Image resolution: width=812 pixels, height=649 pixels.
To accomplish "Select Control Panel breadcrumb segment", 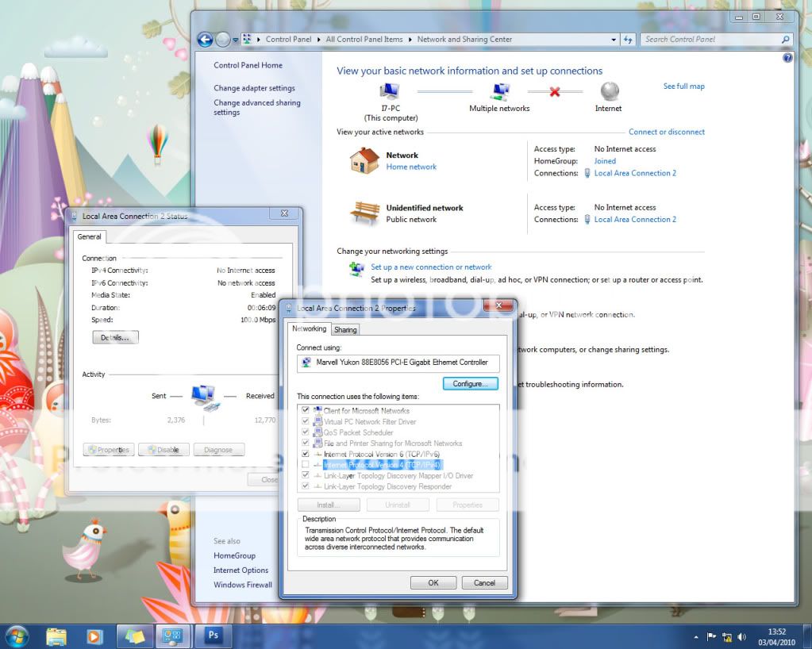I will click(288, 40).
